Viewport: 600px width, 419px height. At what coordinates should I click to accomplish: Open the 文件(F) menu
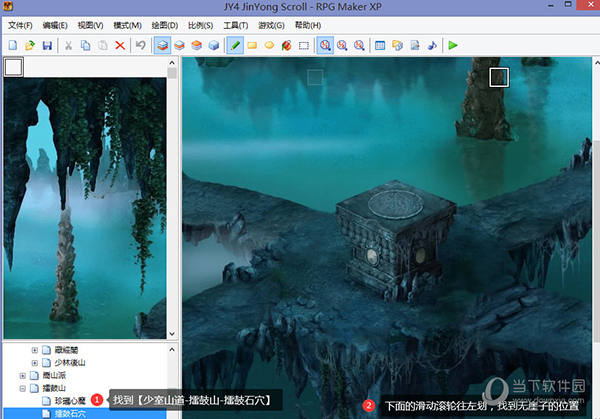[20, 26]
